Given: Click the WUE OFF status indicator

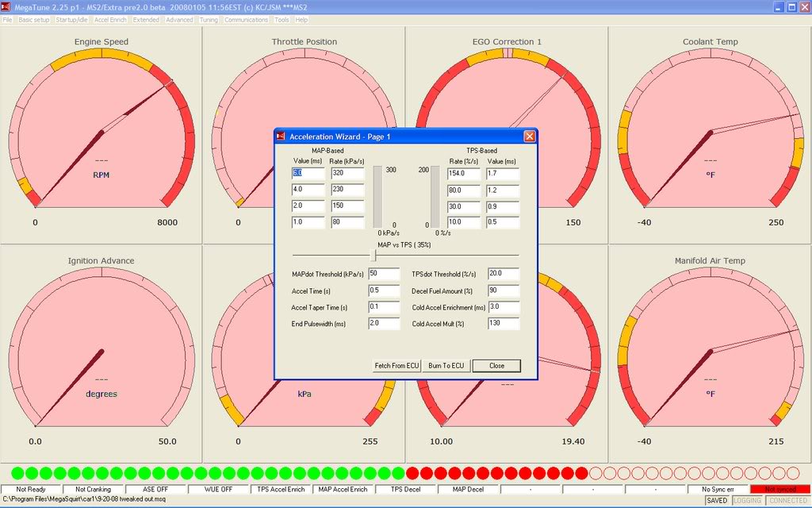Looking at the screenshot, I should click(x=218, y=489).
